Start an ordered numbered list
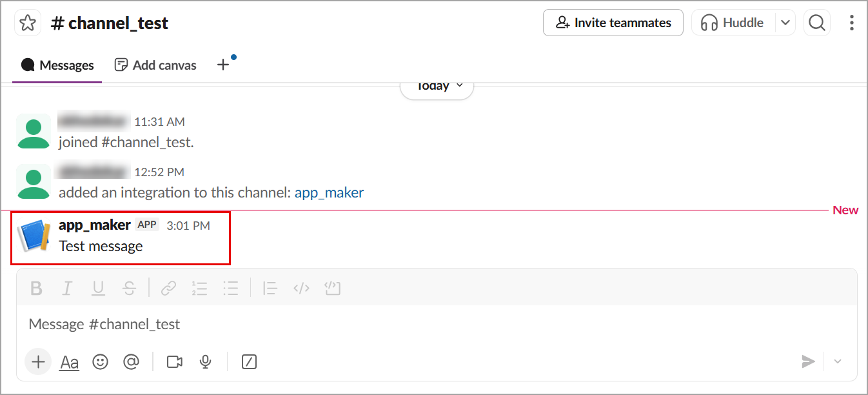 click(x=199, y=289)
